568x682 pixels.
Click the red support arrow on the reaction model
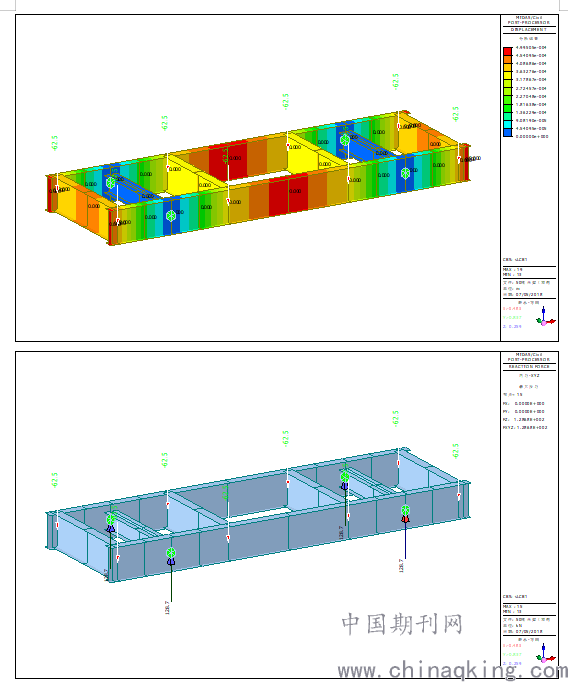[405, 519]
